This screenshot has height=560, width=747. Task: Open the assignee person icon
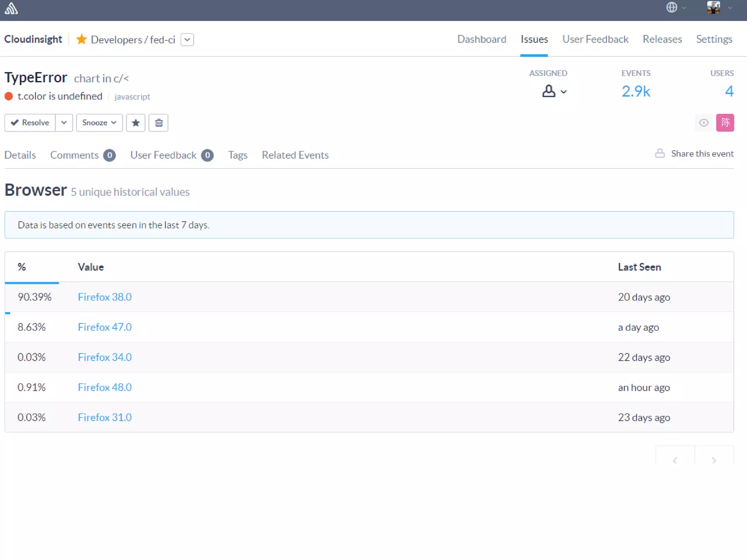(549, 91)
